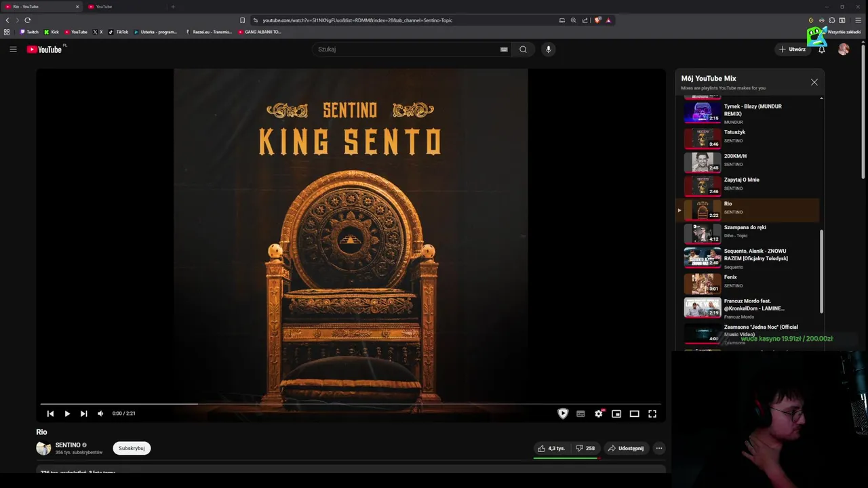Skip to previous track in player
This screenshot has width=868, height=488.
click(x=50, y=413)
